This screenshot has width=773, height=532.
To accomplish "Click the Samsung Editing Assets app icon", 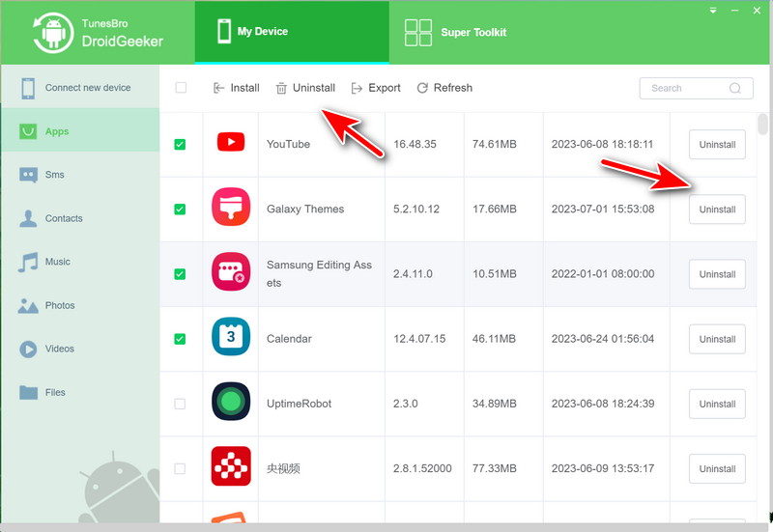I will [231, 272].
